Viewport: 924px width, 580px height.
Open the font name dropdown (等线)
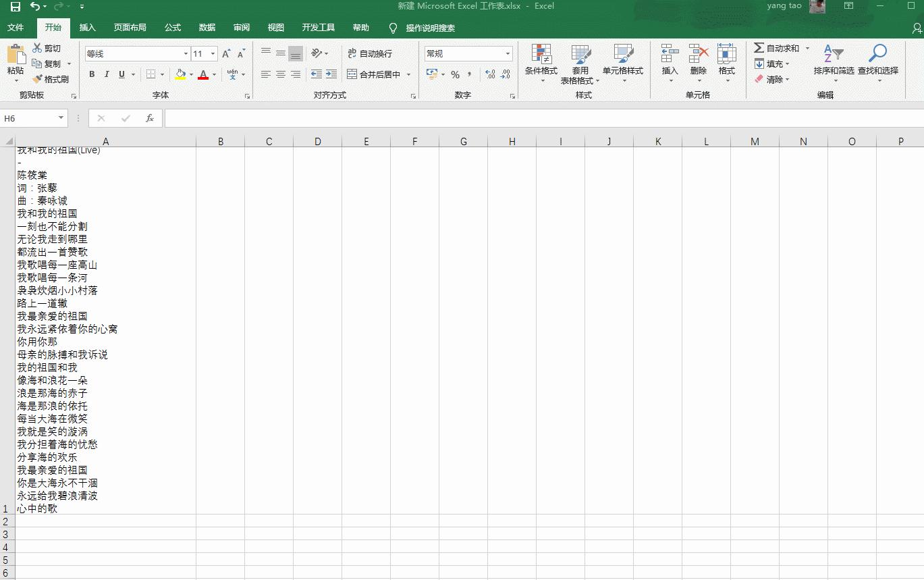[186, 54]
